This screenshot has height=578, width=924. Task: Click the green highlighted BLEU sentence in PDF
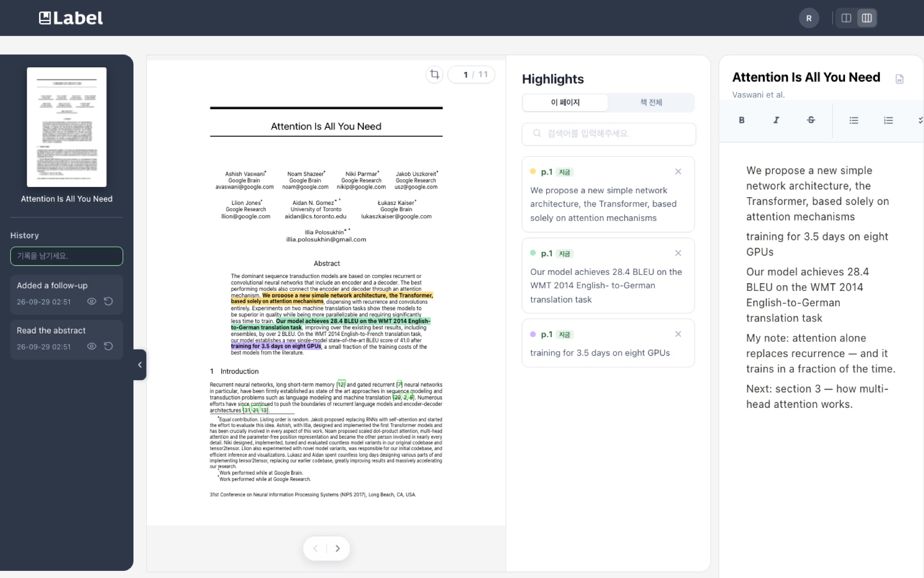331,324
